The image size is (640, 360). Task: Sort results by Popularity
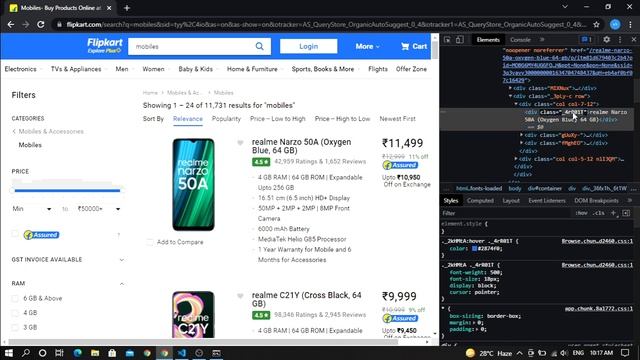(226, 119)
